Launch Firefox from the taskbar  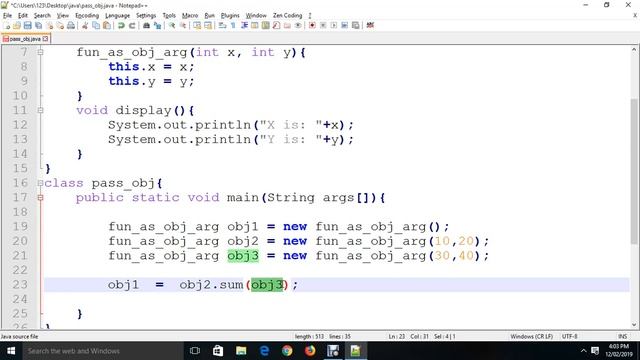310,351
